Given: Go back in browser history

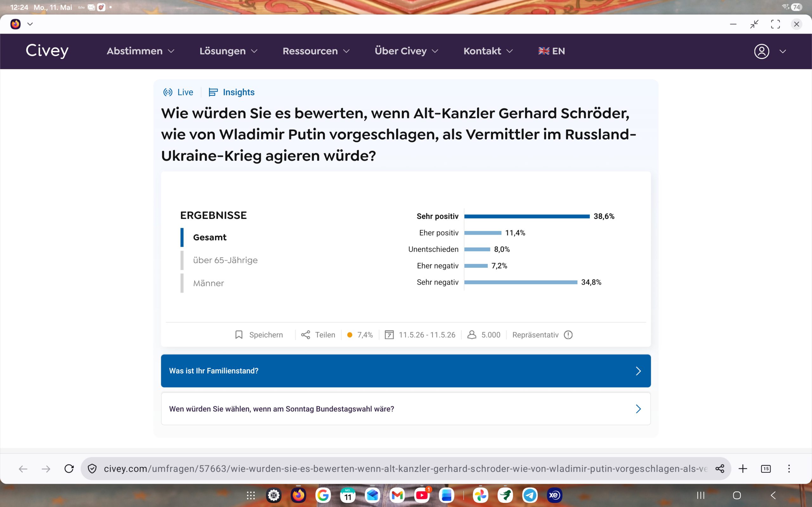Looking at the screenshot, I should [x=23, y=469].
